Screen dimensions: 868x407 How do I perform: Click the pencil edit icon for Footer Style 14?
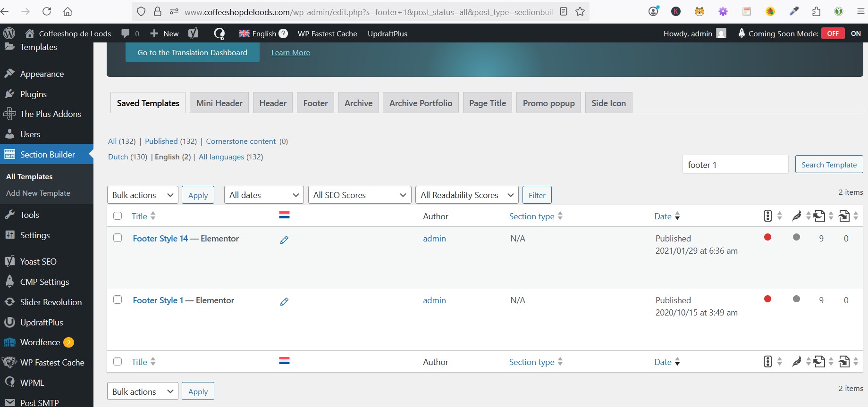[x=284, y=240]
